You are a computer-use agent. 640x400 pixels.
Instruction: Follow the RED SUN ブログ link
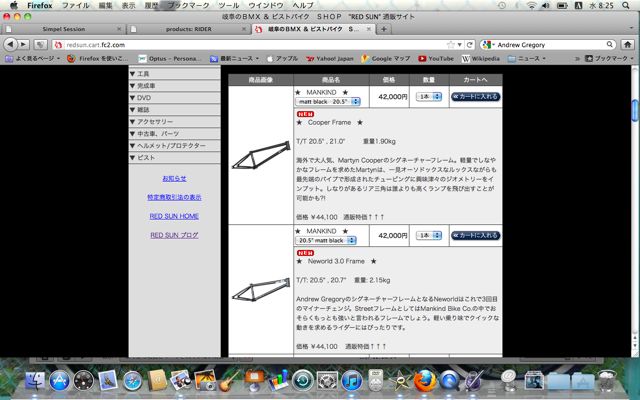174,235
